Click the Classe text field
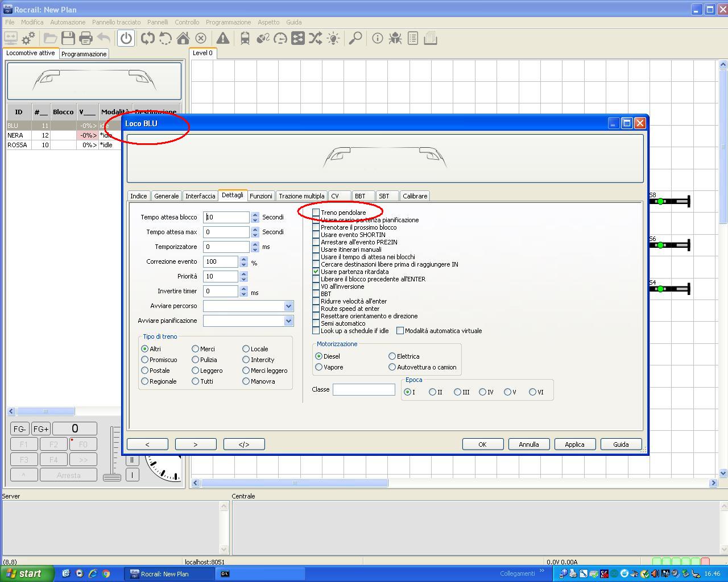The image size is (728, 582). coord(363,389)
